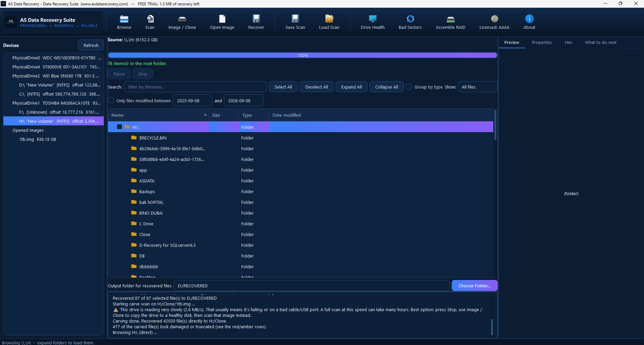Click the Deselect All button

316,87
